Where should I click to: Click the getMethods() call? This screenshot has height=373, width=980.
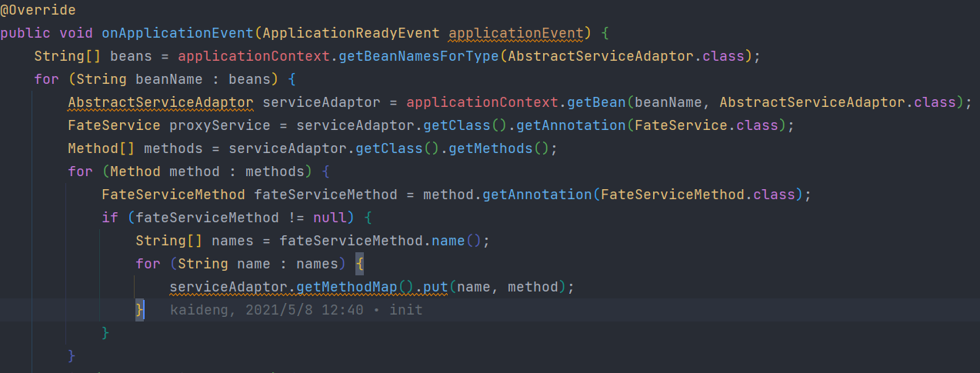(508, 148)
